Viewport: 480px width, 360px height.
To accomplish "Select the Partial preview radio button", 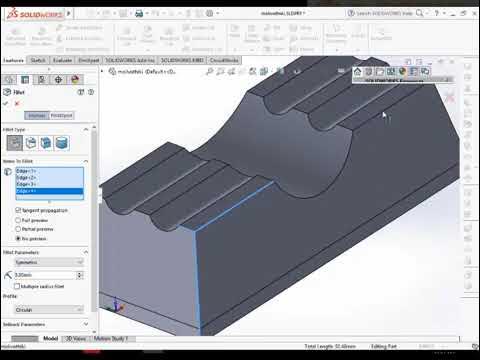I will pos(18,229).
